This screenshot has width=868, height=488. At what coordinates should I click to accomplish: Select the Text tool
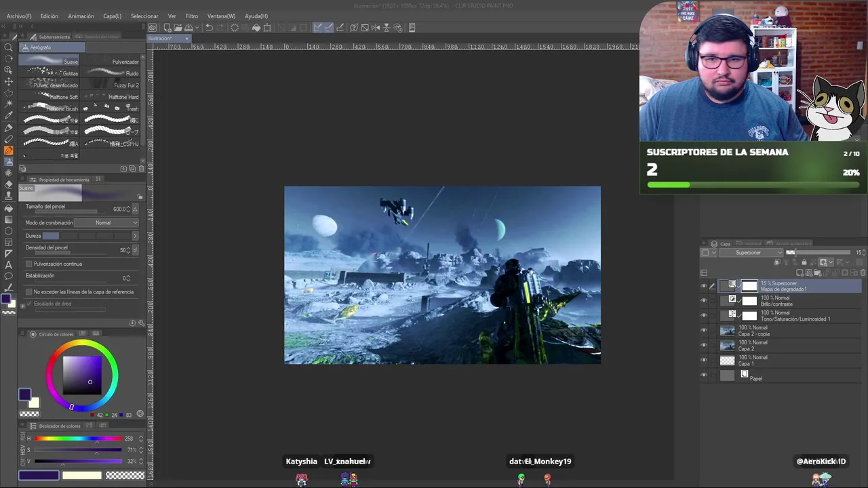pyautogui.click(x=9, y=265)
